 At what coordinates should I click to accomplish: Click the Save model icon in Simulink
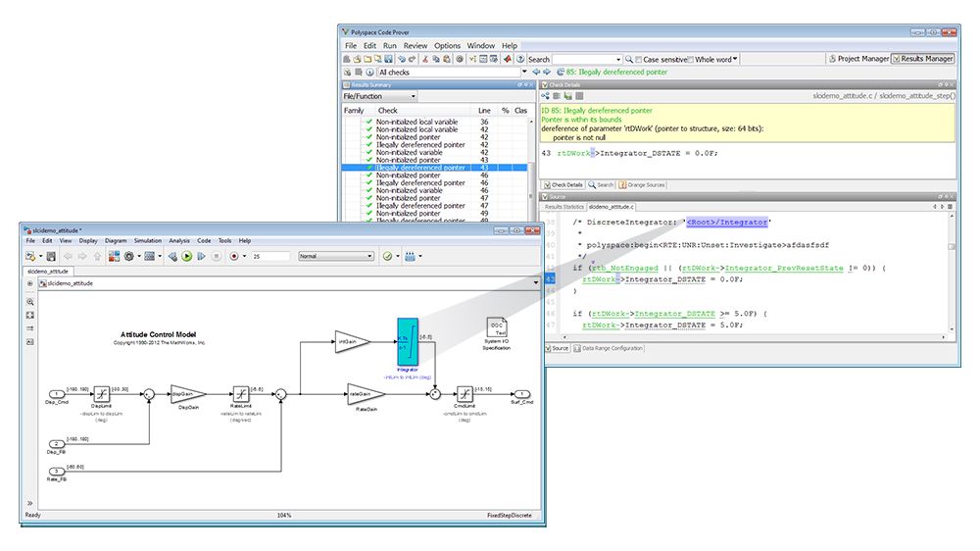(x=50, y=256)
